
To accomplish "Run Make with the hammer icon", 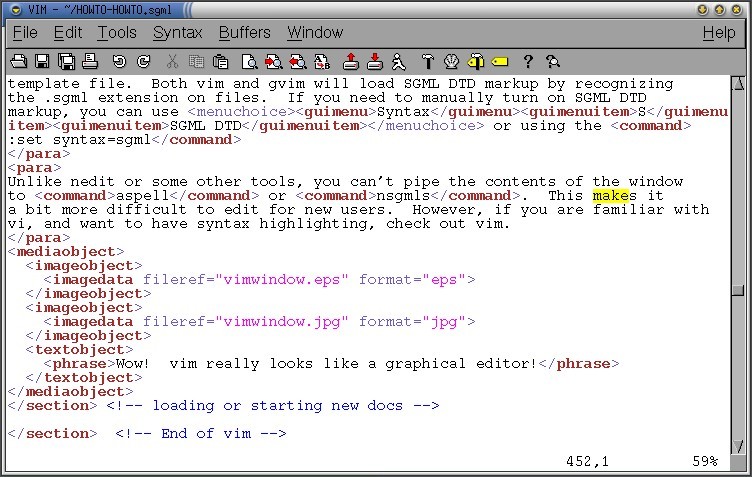I will click(426, 61).
